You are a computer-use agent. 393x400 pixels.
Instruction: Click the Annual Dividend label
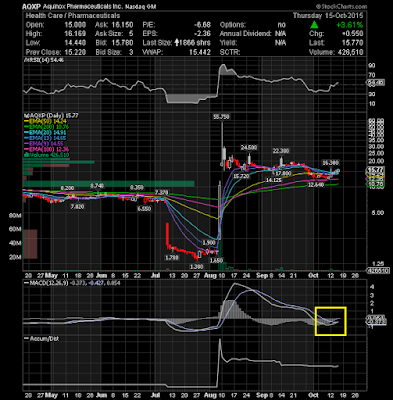[x=245, y=34]
